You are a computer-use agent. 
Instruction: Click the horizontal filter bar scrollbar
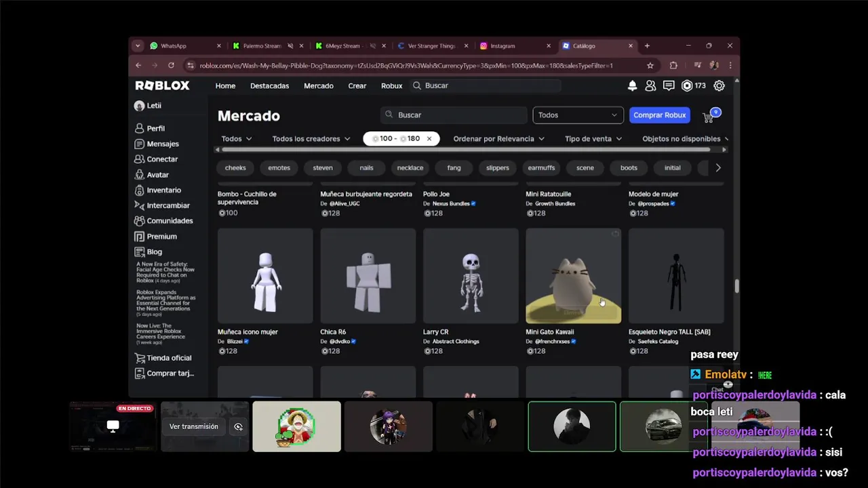coord(465,150)
